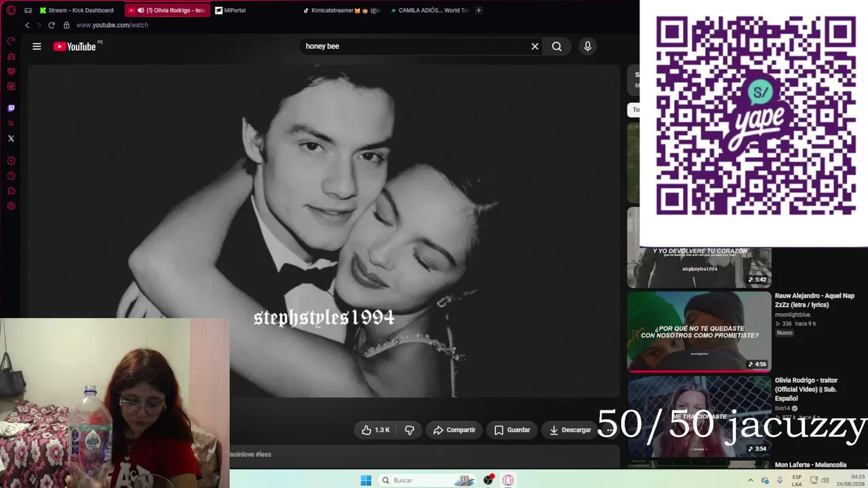Open the 3:54 traitor video thumbnail
This screenshot has width=868, height=488.
click(x=699, y=416)
